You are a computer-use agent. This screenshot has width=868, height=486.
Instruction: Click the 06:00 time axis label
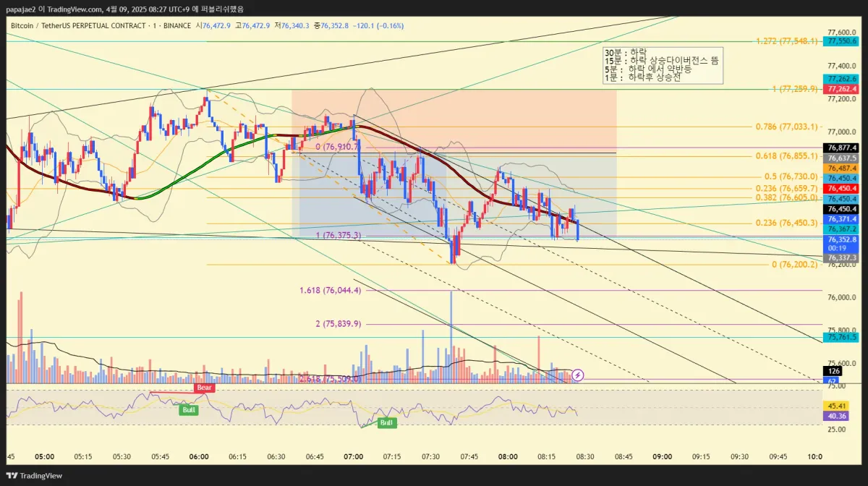click(199, 456)
